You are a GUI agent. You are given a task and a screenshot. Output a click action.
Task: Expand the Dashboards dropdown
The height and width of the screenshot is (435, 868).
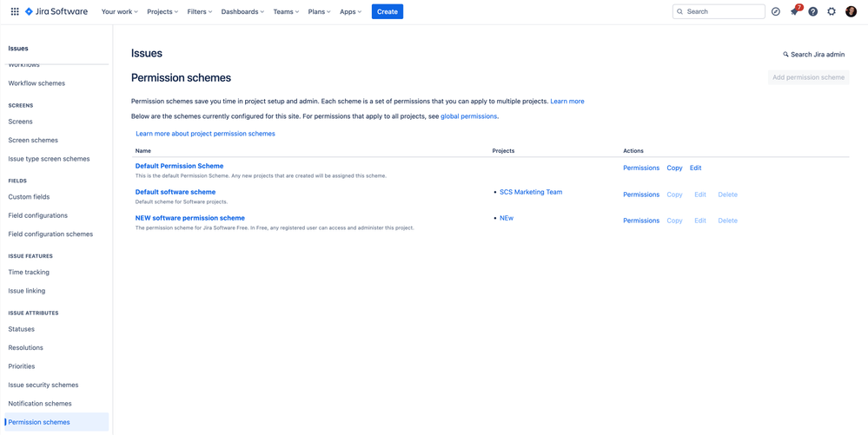click(242, 11)
